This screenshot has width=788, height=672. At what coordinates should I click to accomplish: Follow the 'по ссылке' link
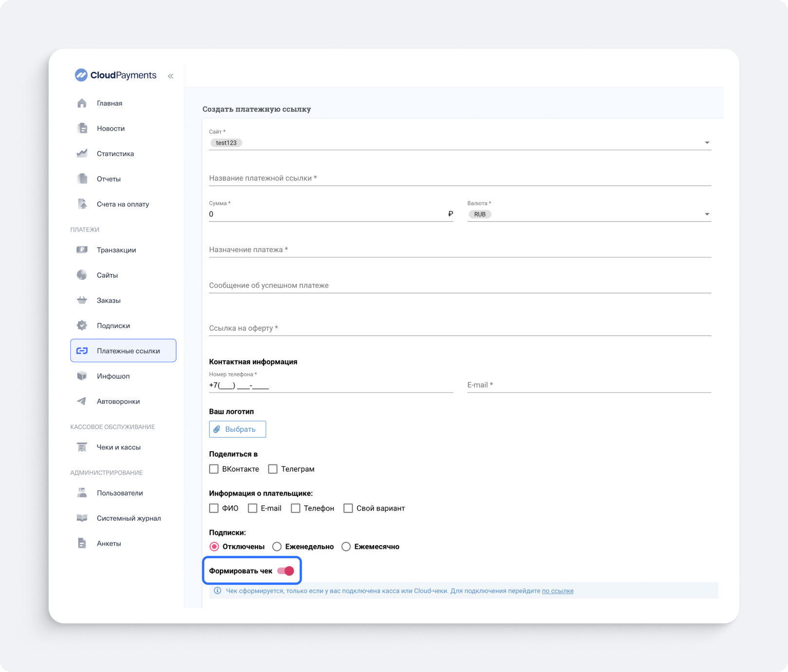point(557,591)
